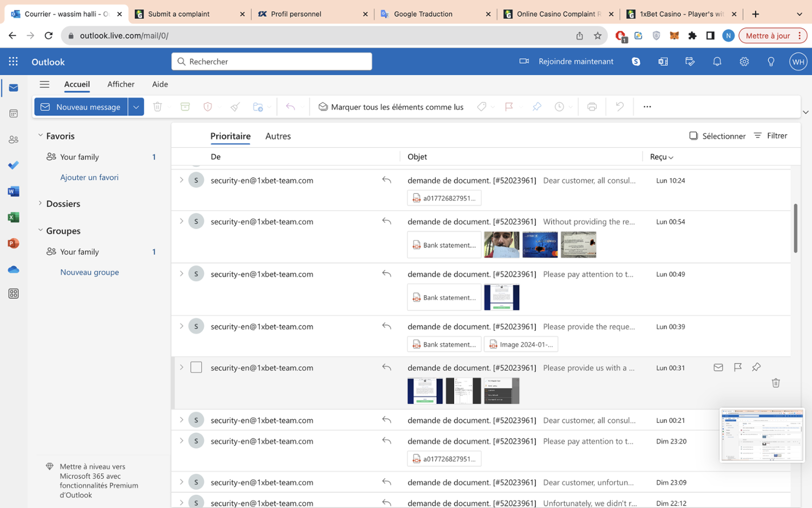This screenshot has width=812, height=508.
Task: Open the Afficher ribbon tab
Action: (x=121, y=84)
